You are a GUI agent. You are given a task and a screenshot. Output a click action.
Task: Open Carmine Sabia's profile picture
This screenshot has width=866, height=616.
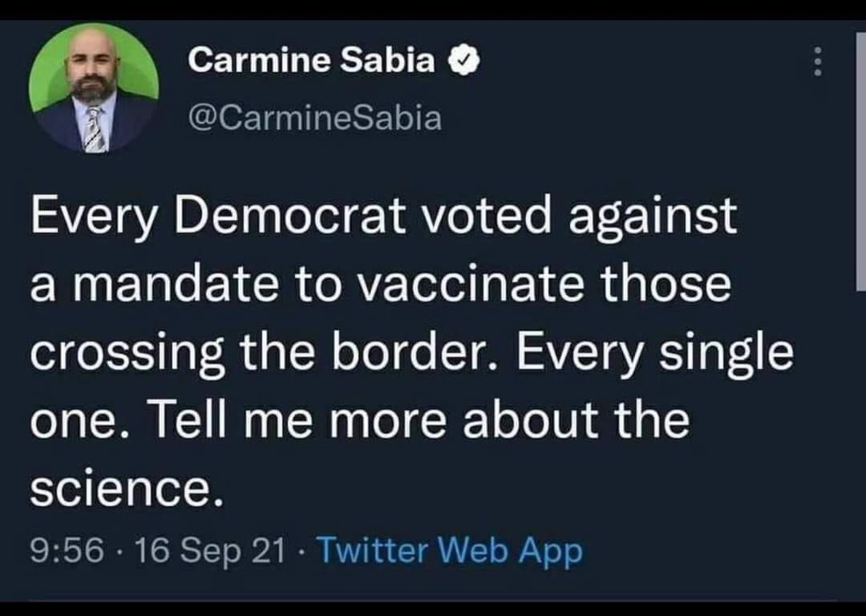94,87
